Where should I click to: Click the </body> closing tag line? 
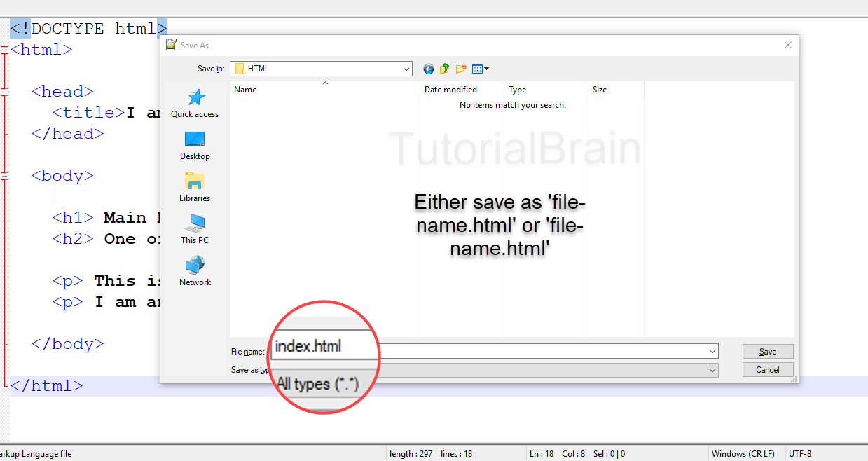pyautogui.click(x=67, y=344)
